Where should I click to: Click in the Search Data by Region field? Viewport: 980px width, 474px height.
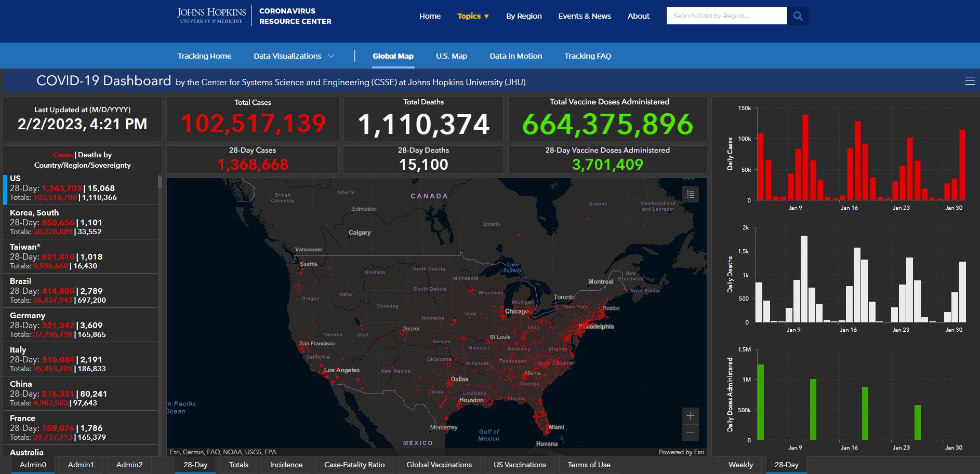pyautogui.click(x=726, y=16)
